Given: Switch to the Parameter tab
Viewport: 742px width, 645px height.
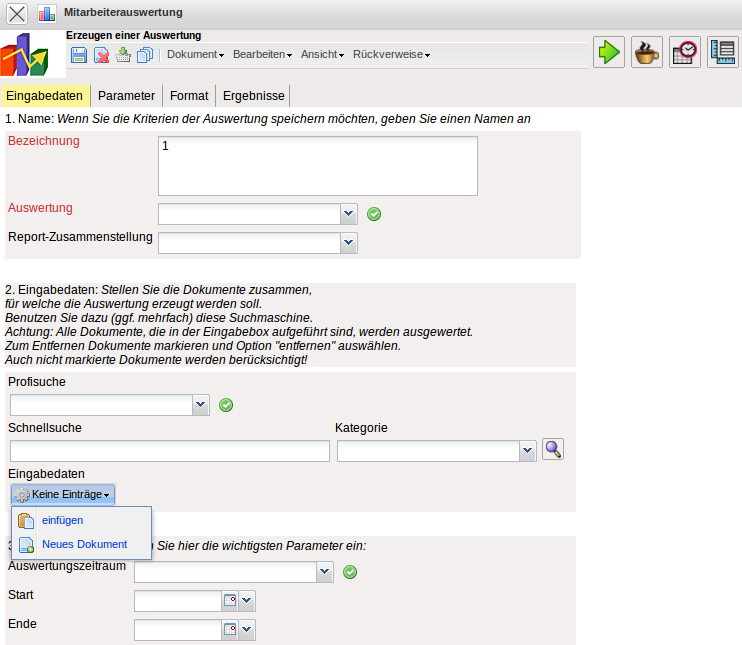Looking at the screenshot, I should click(x=126, y=96).
